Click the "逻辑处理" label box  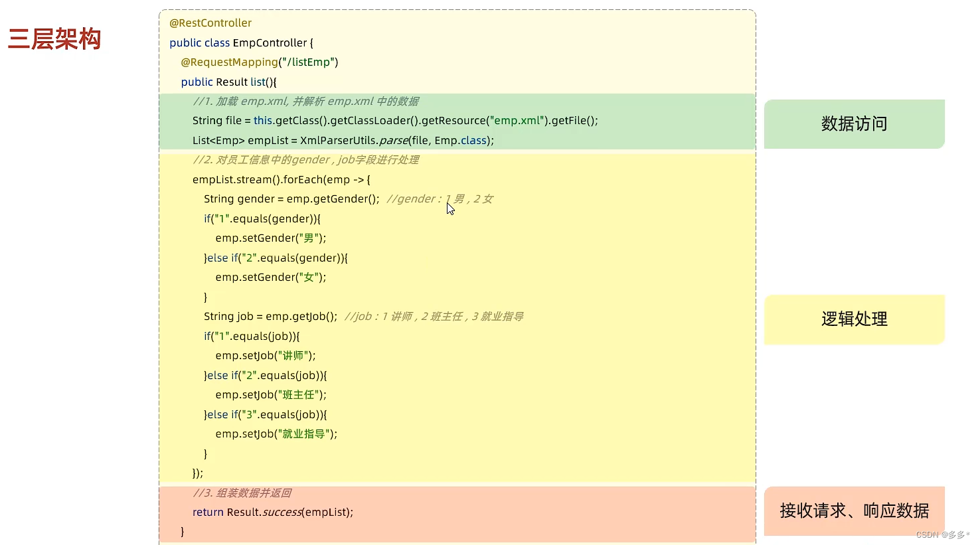(854, 319)
